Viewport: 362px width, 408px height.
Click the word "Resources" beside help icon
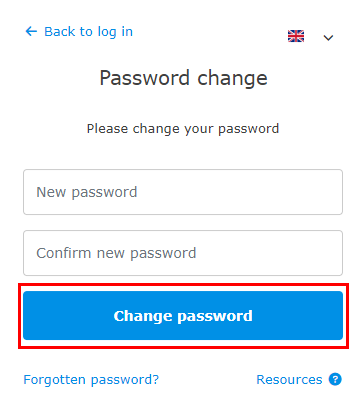289,380
